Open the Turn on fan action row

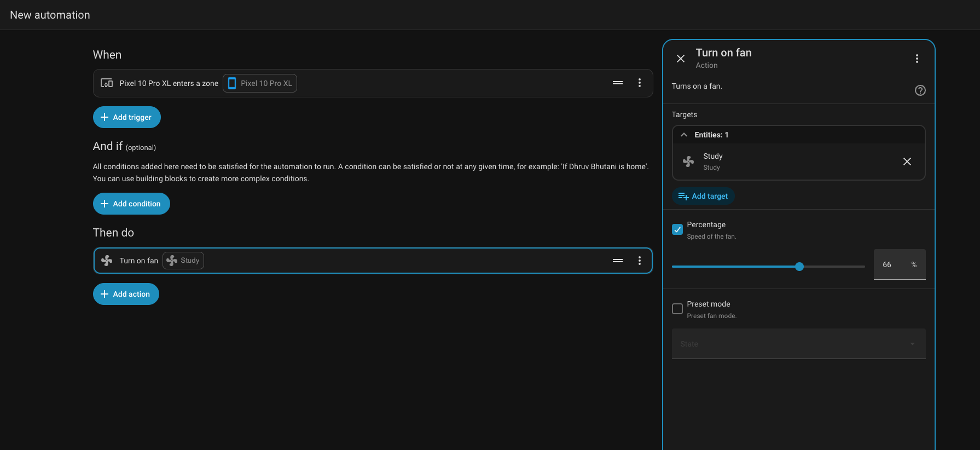[x=373, y=261]
